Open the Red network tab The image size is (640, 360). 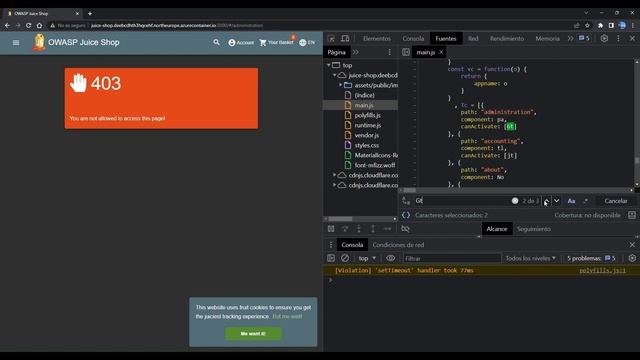point(473,38)
